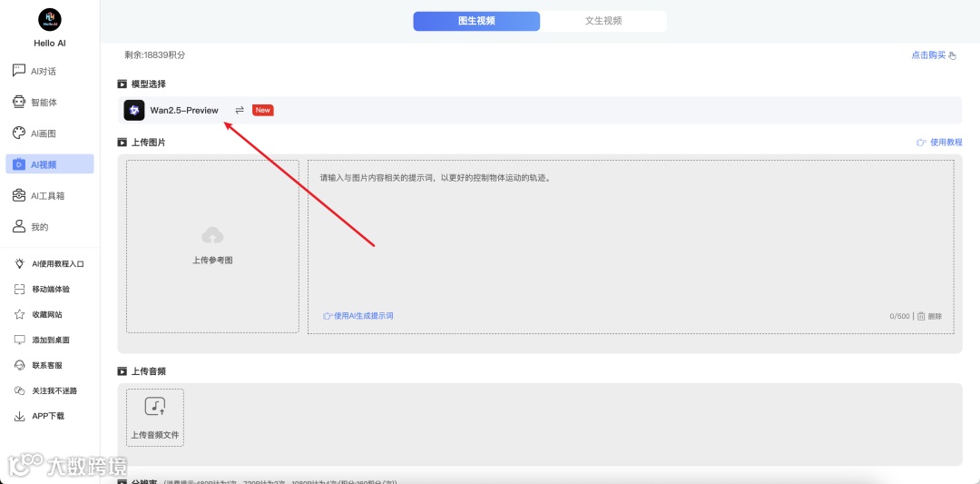
Task: Click the hand icon beside 点击购买
Action: pyautogui.click(x=953, y=55)
